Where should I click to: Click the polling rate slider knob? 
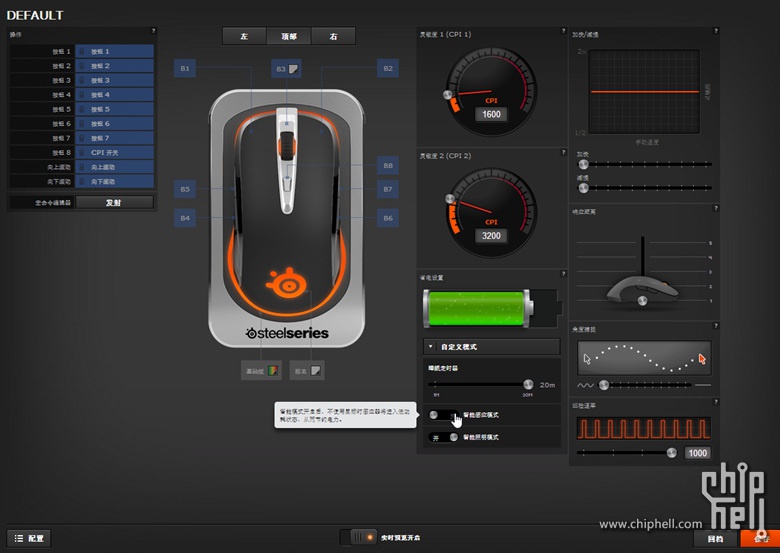tap(672, 453)
